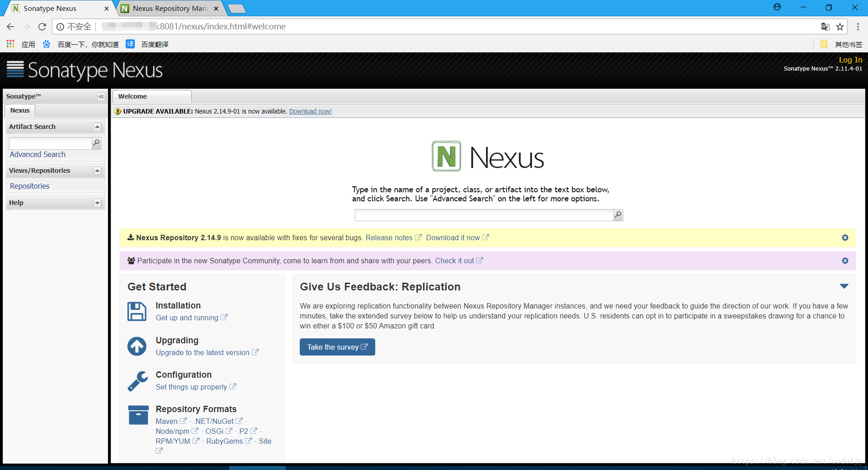Click the browser forward arrow
This screenshot has height=470, width=868.
pos(26,27)
